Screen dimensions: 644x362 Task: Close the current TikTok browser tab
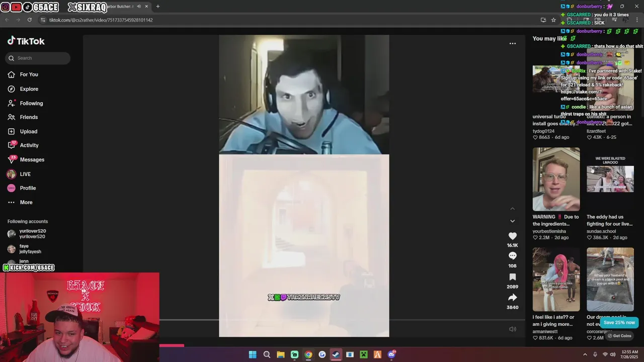tap(146, 7)
